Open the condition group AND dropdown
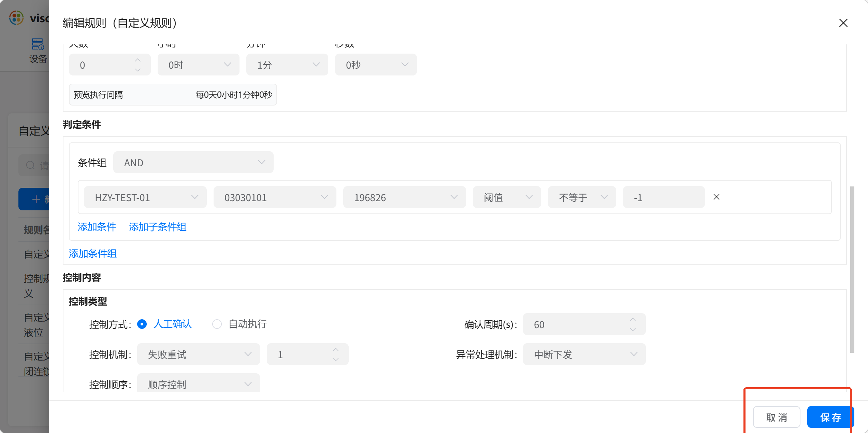Screen dimensions: 868x433 (x=193, y=162)
